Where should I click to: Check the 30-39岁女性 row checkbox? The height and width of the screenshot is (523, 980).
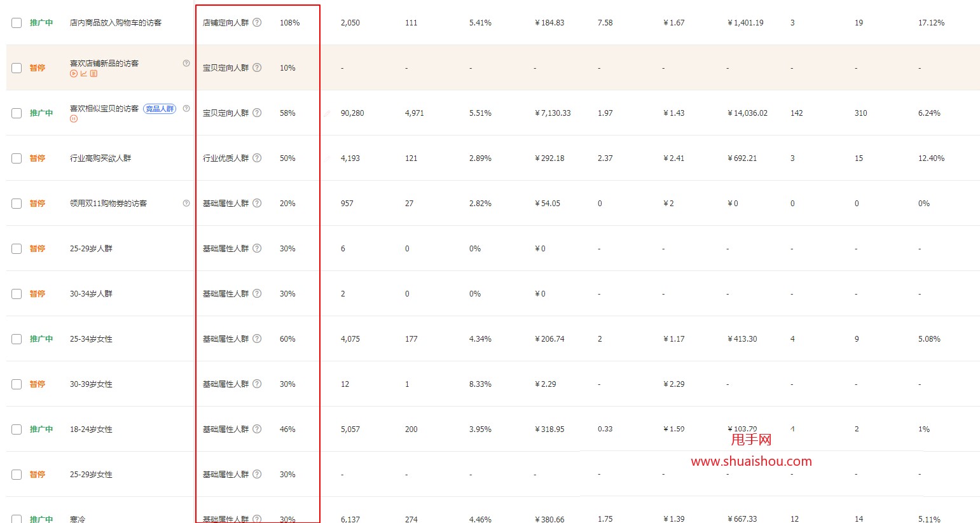tap(17, 384)
